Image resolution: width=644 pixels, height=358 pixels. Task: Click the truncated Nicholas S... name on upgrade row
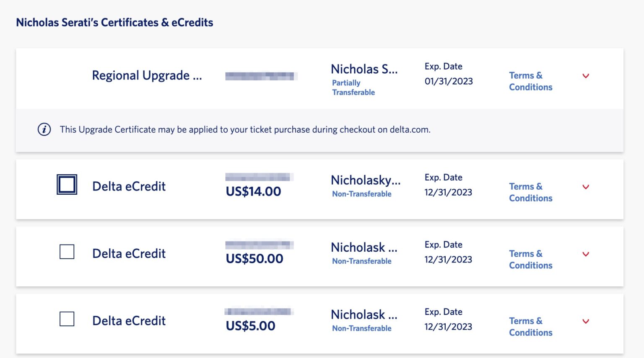(364, 69)
